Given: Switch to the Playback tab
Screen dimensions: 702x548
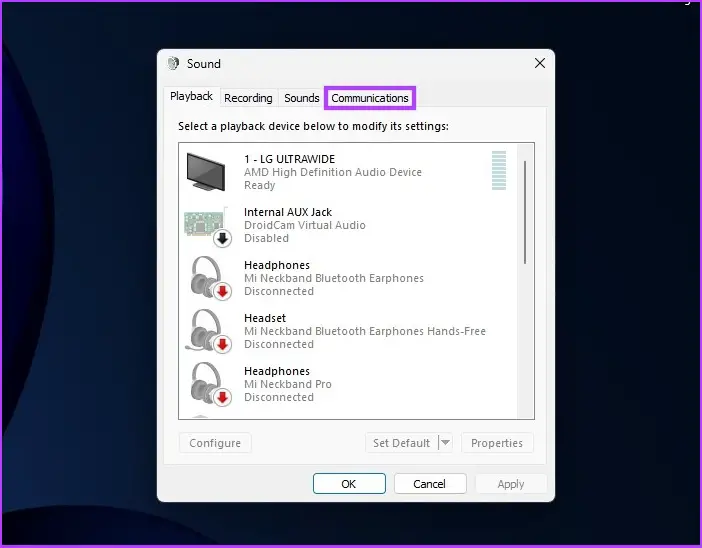Looking at the screenshot, I should [191, 97].
